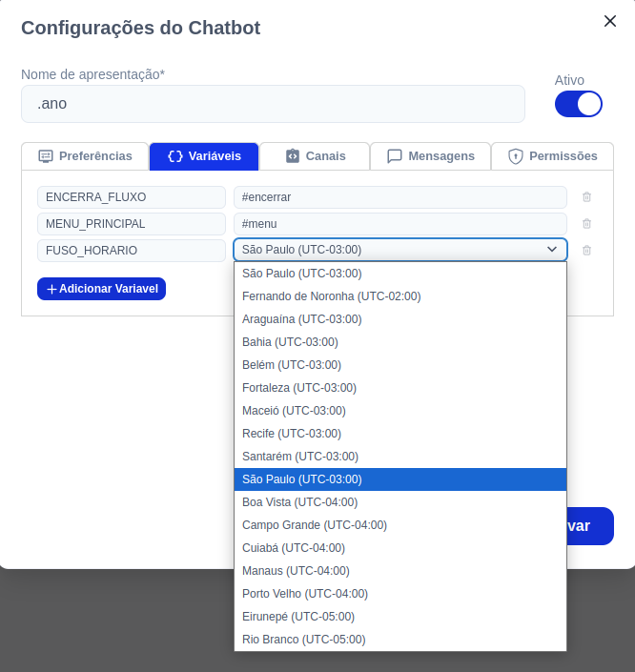Image resolution: width=635 pixels, height=672 pixels.
Task: Delete the MENU_PRINCIPAL variable with trash icon
Action: tap(586, 224)
